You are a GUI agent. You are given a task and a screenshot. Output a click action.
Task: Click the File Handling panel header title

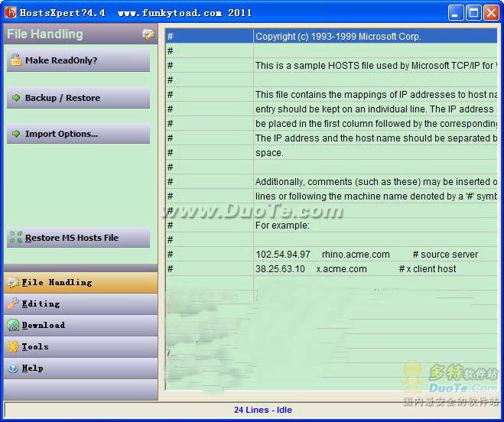pos(45,34)
